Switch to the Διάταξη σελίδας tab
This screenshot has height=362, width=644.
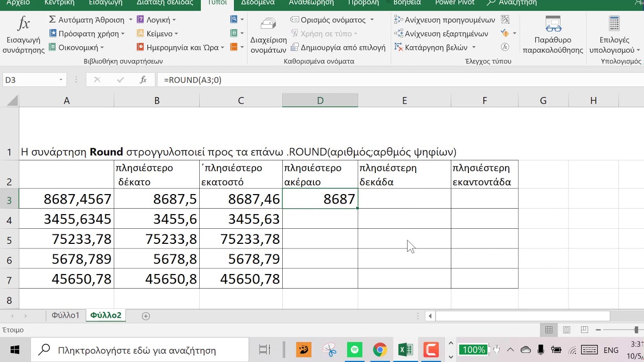tap(165, 3)
